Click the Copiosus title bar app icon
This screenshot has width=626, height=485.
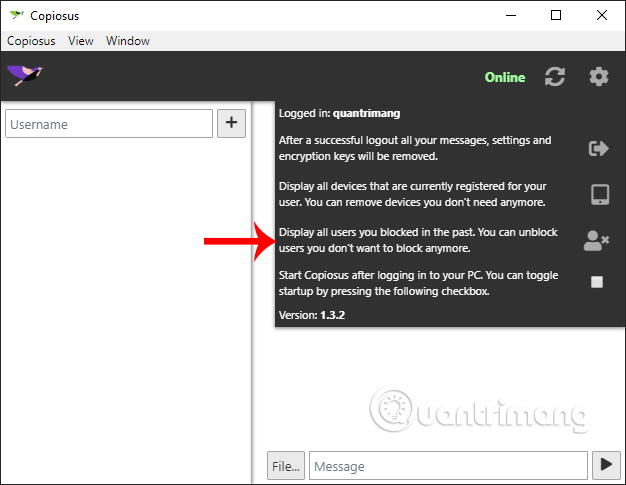17,15
